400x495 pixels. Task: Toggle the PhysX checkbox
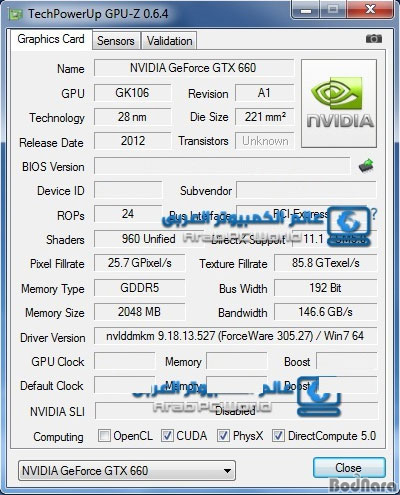click(x=223, y=436)
